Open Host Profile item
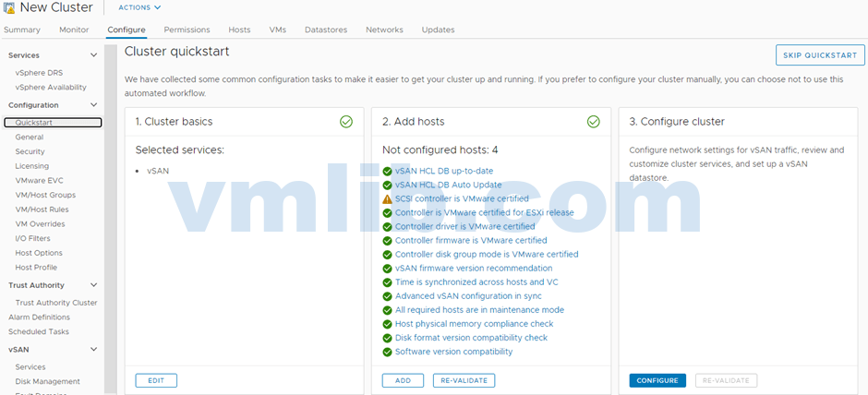The width and height of the screenshot is (868, 395). [x=36, y=268]
